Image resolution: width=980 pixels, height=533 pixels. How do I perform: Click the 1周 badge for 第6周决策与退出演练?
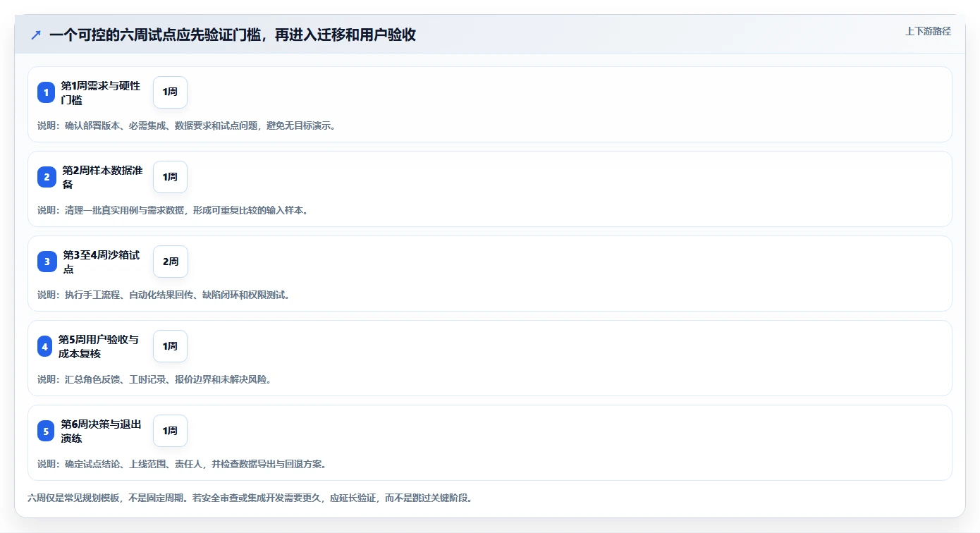170,431
